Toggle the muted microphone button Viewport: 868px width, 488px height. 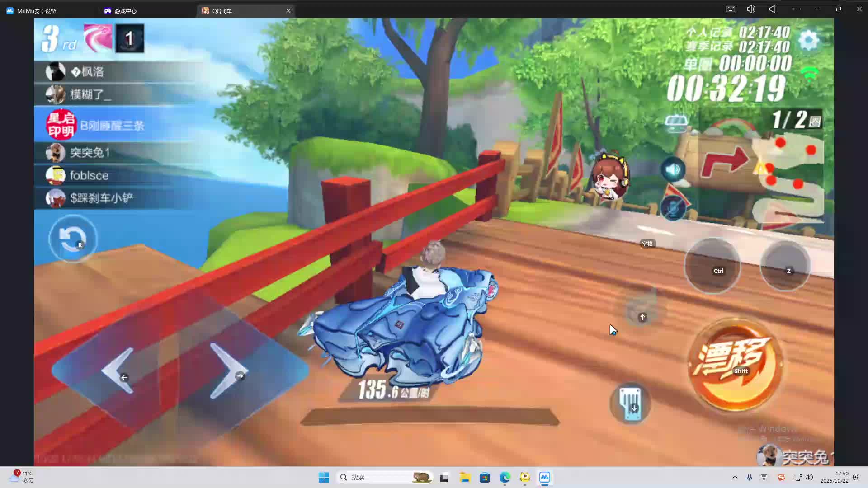673,208
